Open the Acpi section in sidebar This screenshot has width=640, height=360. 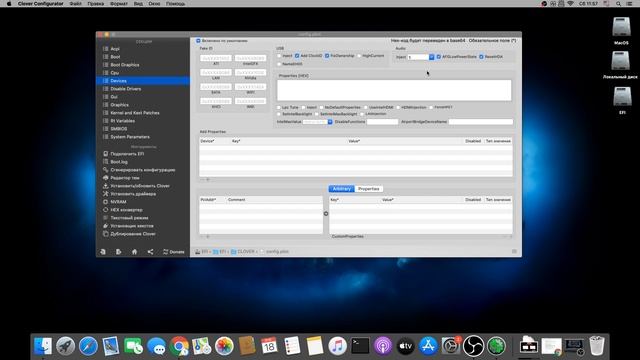[115, 49]
